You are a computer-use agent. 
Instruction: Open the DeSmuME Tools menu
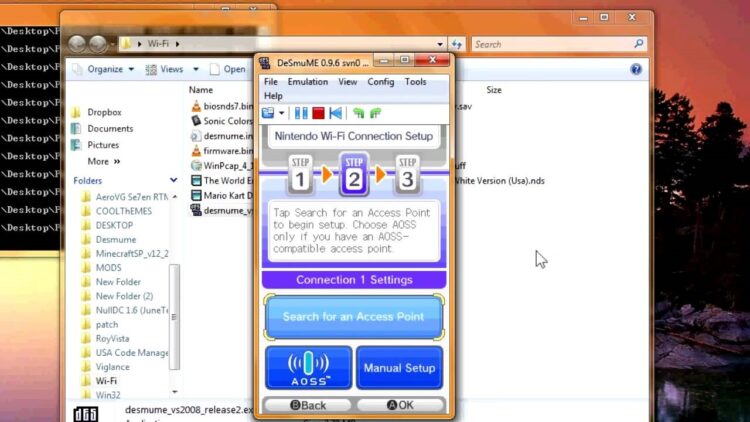coord(415,82)
